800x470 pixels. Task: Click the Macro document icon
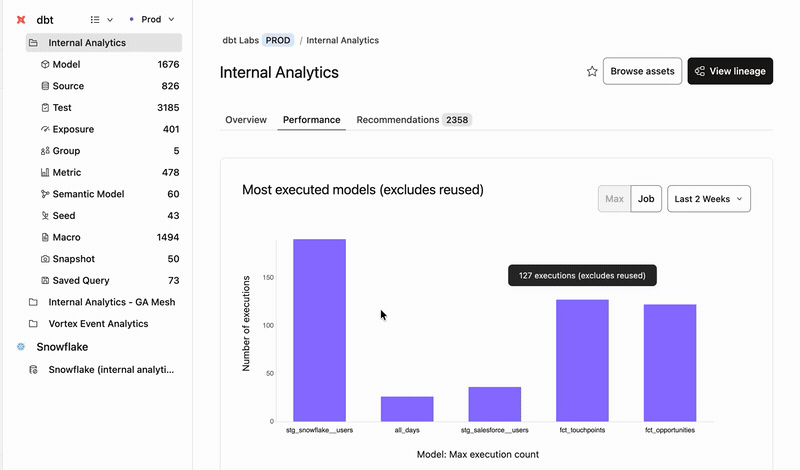pyautogui.click(x=45, y=237)
